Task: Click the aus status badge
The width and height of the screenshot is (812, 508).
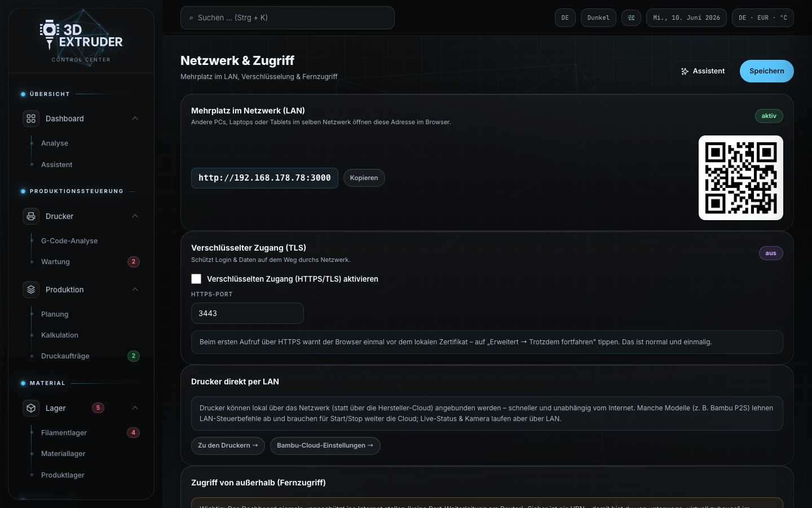Action: (771, 253)
